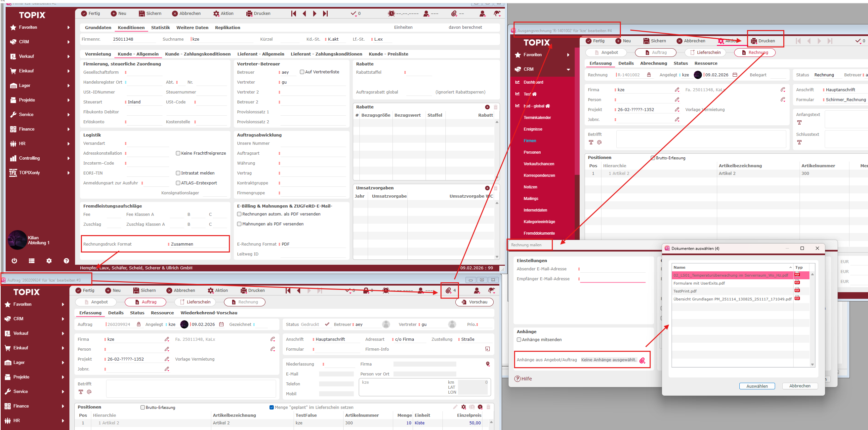Switch to the Grunddaten tab
This screenshot has height=430, width=868.
coord(98,28)
